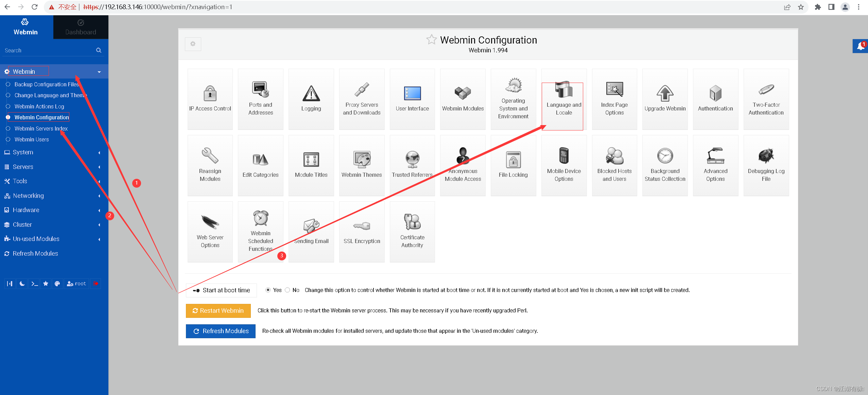Image resolution: width=868 pixels, height=395 pixels.
Task: Add page to favorites star
Action: point(432,40)
